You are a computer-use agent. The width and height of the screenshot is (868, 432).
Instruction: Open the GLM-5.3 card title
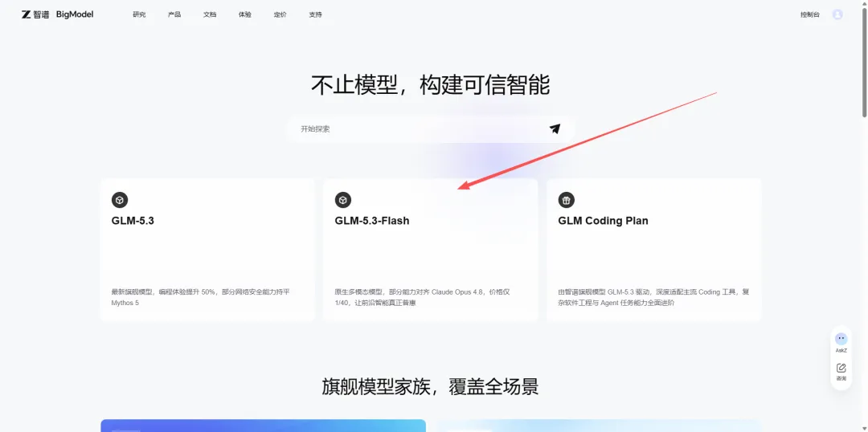pos(133,221)
